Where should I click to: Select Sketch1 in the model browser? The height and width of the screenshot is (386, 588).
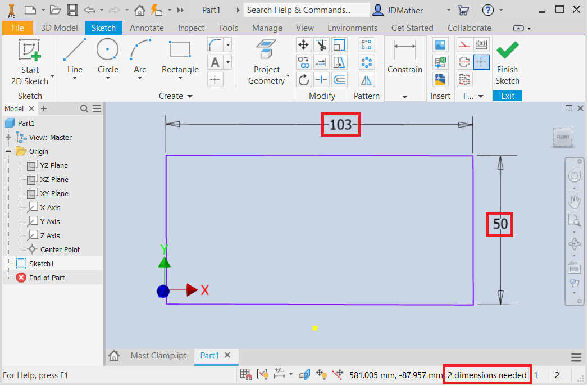pyautogui.click(x=41, y=264)
